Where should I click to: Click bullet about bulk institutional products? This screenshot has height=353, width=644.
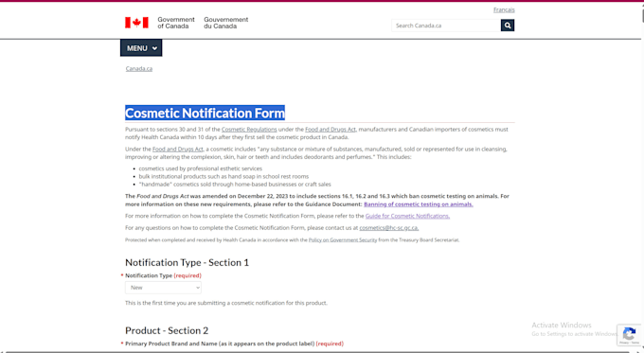(224, 176)
